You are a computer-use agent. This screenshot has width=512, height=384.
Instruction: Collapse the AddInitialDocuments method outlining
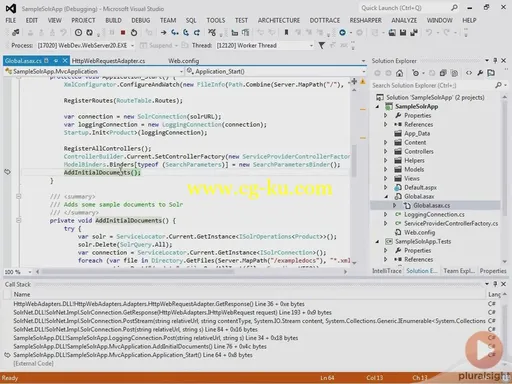point(19,220)
